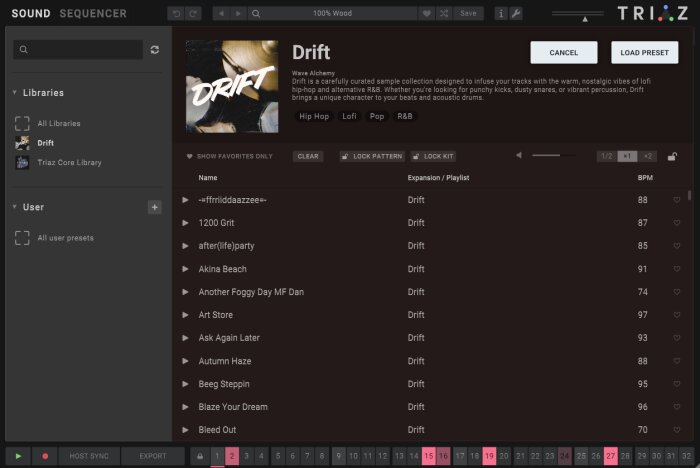
Task: Click the library search field
Action: tap(78, 50)
